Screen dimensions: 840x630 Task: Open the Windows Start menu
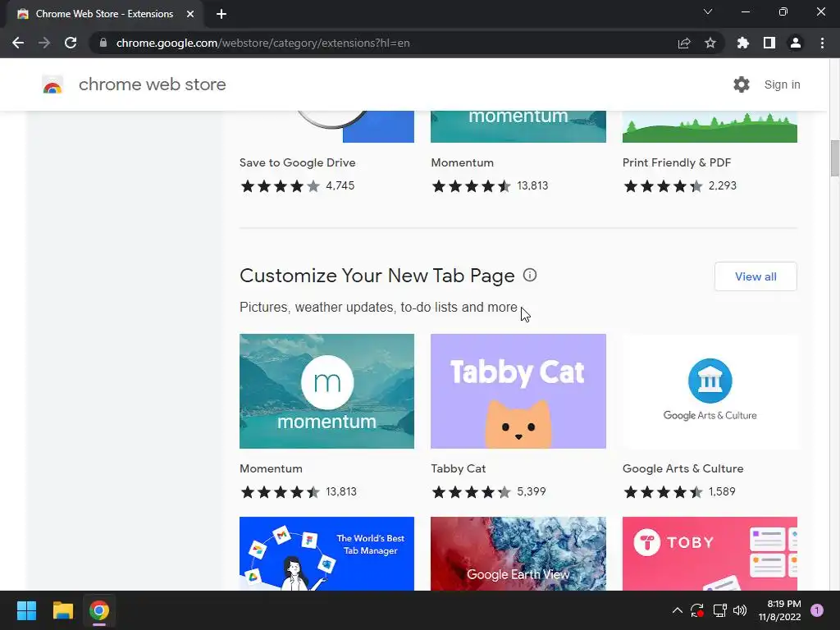(x=26, y=610)
